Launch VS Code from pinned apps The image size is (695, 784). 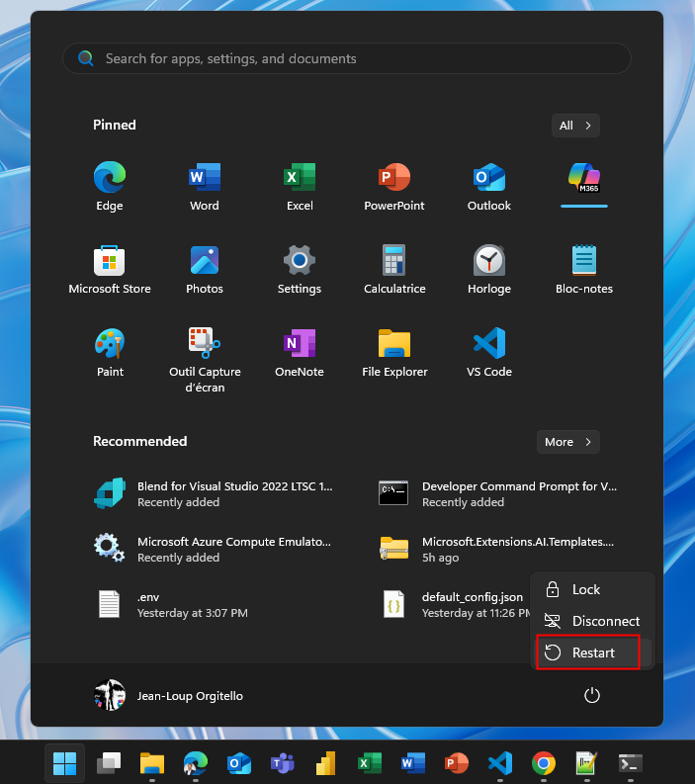(x=489, y=352)
